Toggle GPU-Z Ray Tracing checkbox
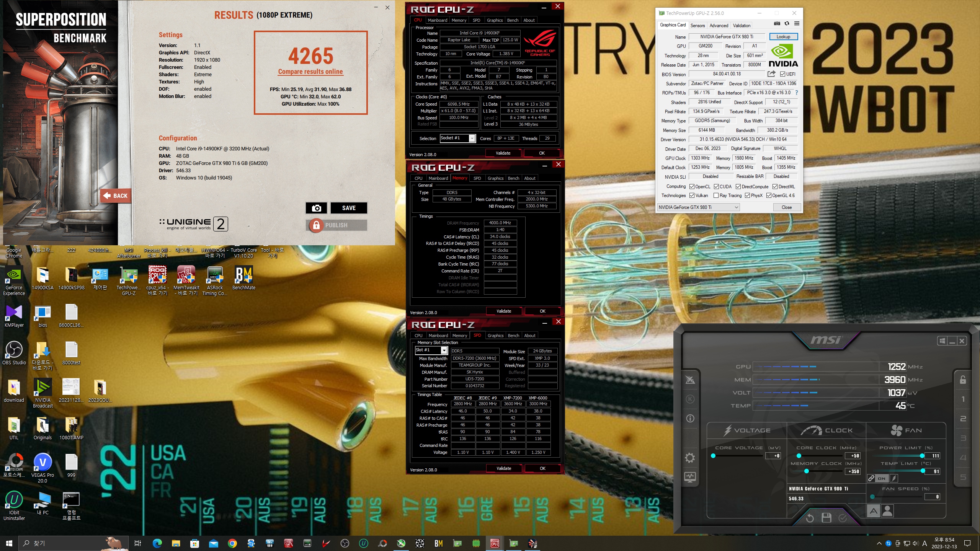980x551 pixels. 716,196
